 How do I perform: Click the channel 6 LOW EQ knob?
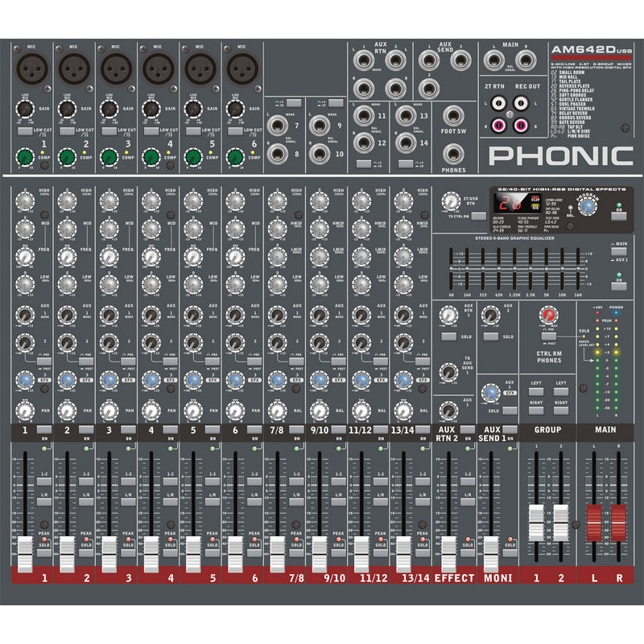[235, 284]
